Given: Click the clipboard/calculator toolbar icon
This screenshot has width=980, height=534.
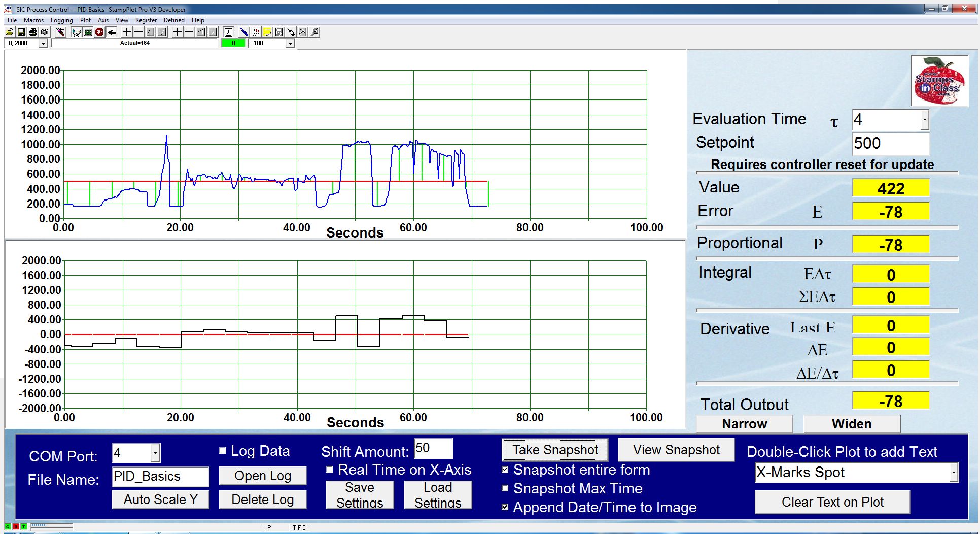Looking at the screenshot, I should click(279, 32).
